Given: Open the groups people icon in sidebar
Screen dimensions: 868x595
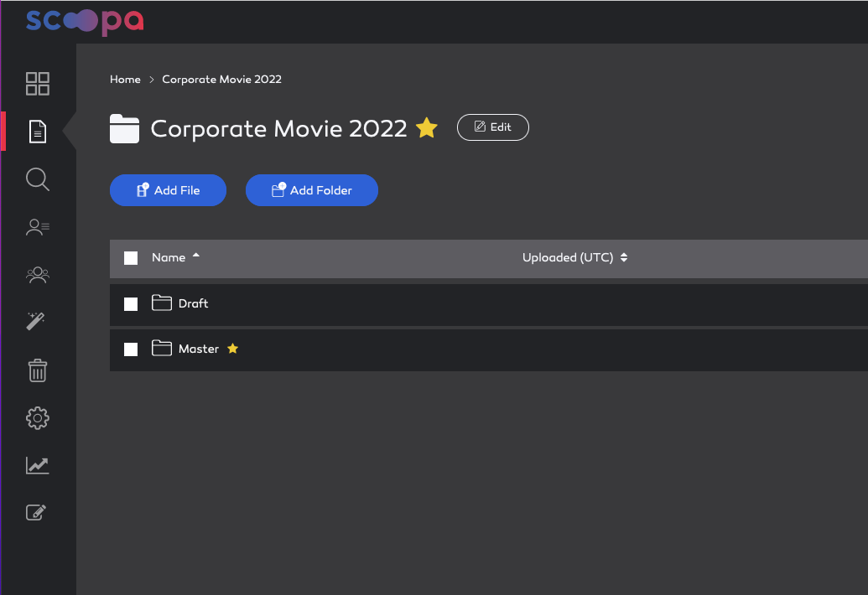Looking at the screenshot, I should [38, 275].
